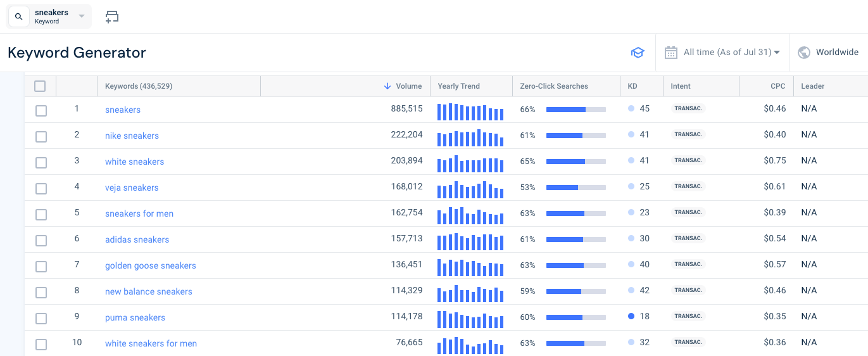Click the yearly trend chart for nike sneakers
868x356 pixels.
coord(470,137)
